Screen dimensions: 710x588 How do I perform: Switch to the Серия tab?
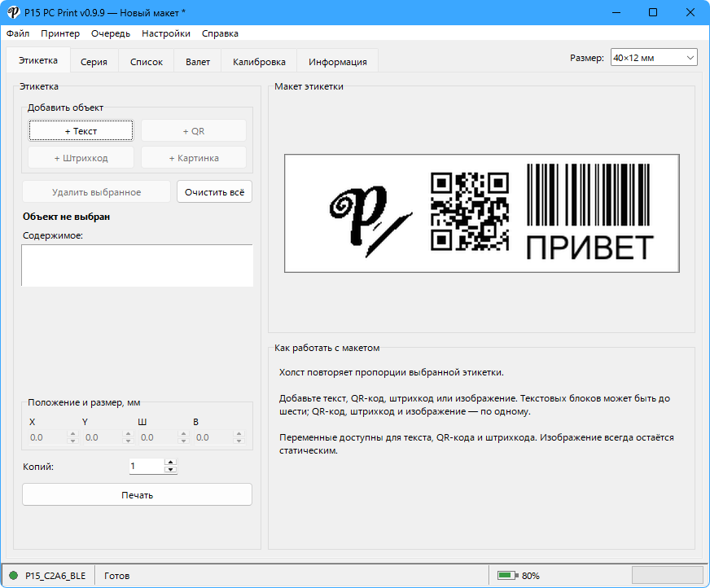pyautogui.click(x=94, y=62)
